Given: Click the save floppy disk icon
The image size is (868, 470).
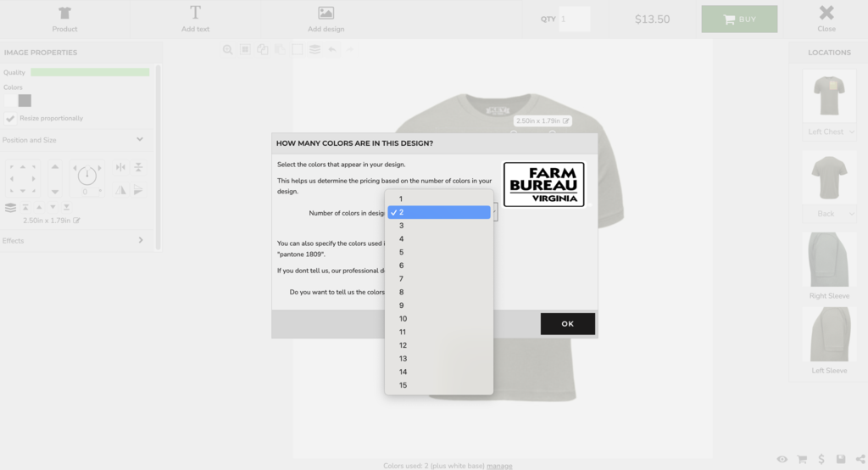Looking at the screenshot, I should point(840,459).
